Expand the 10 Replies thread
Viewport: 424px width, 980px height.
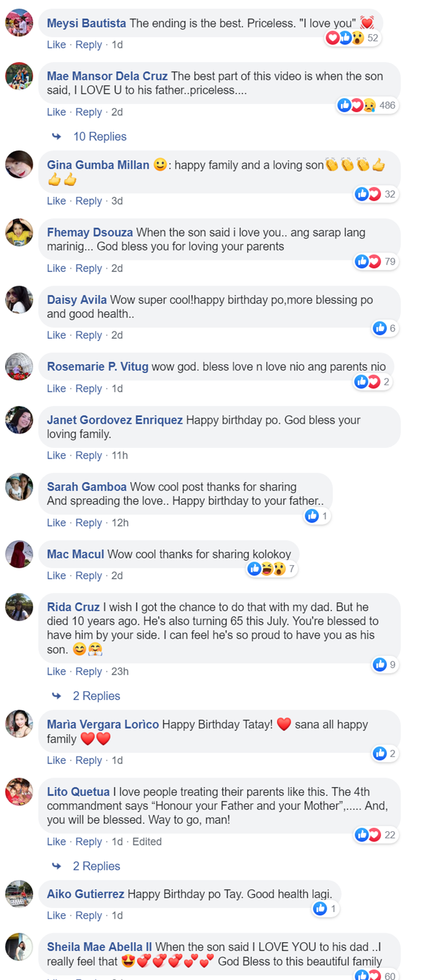(x=99, y=136)
